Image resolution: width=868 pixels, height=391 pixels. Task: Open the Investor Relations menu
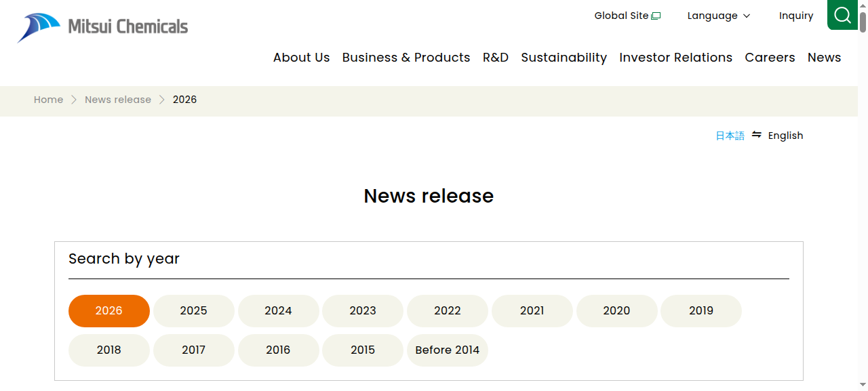676,58
